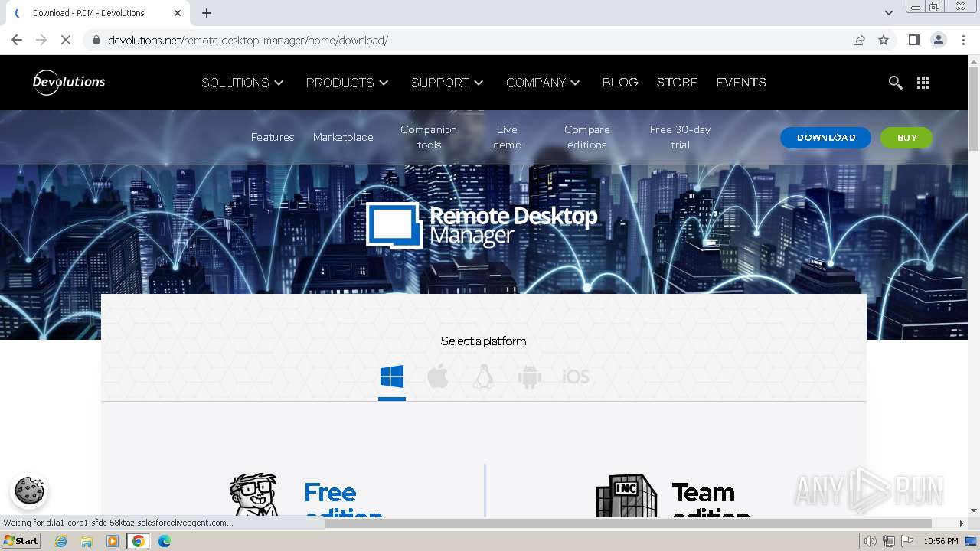980x551 pixels.
Task: Open the EVENTS page
Action: 741,83
